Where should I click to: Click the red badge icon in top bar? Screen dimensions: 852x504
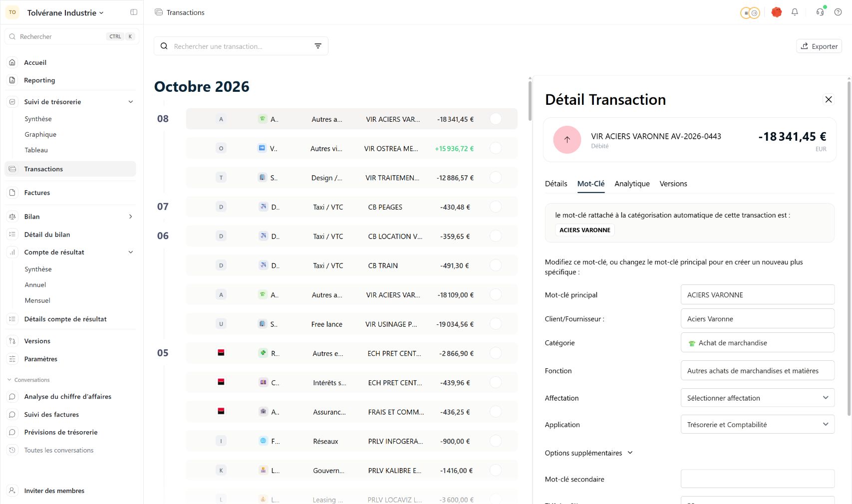point(776,12)
